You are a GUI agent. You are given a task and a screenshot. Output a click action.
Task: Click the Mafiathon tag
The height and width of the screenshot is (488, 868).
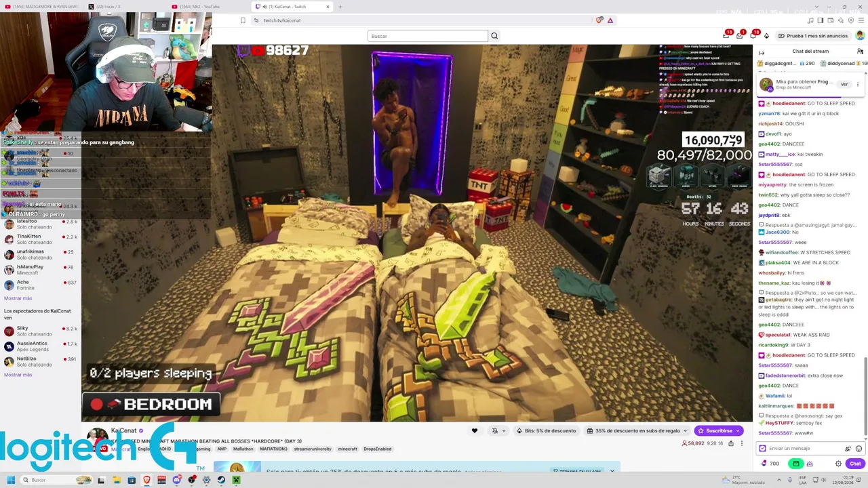point(243,449)
